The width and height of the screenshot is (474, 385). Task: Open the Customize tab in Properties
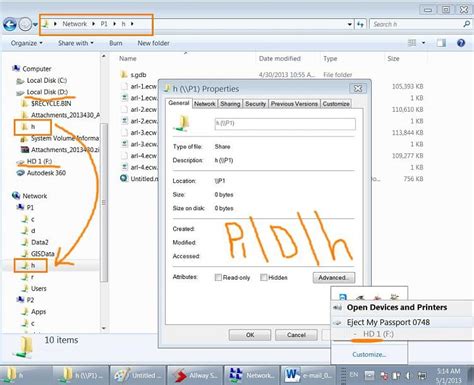pyautogui.click(x=336, y=104)
